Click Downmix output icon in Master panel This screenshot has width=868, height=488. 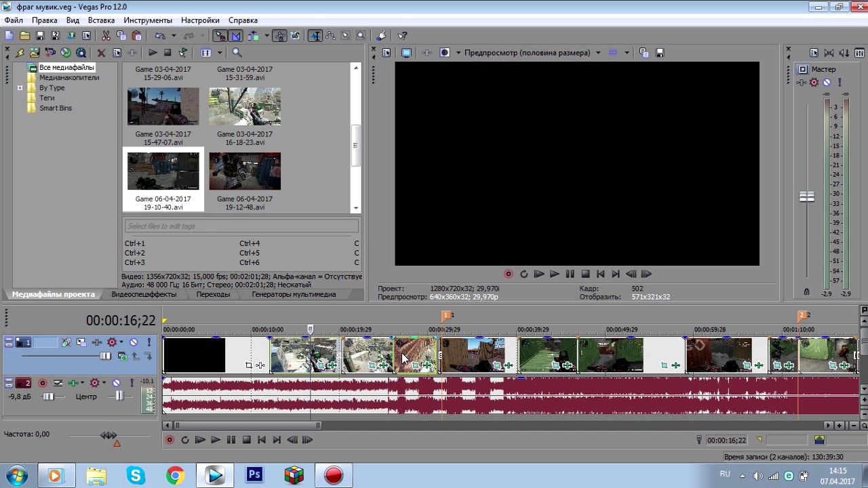[x=829, y=52]
